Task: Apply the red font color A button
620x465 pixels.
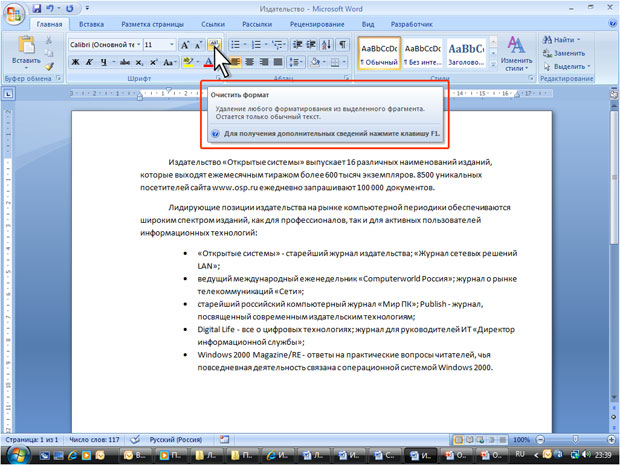Action: [x=208, y=62]
